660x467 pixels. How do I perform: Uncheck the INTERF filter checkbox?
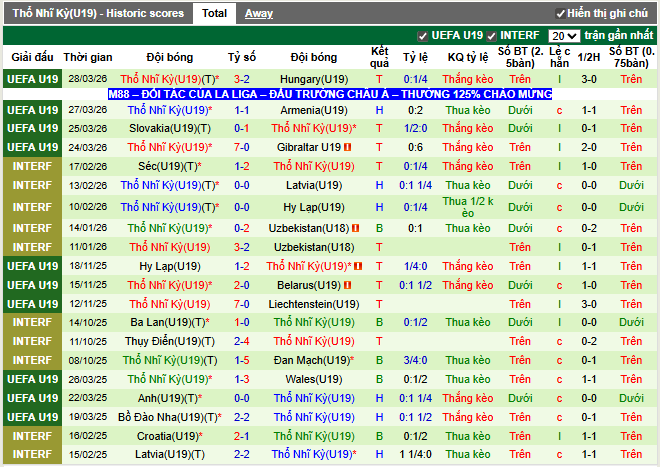492,36
